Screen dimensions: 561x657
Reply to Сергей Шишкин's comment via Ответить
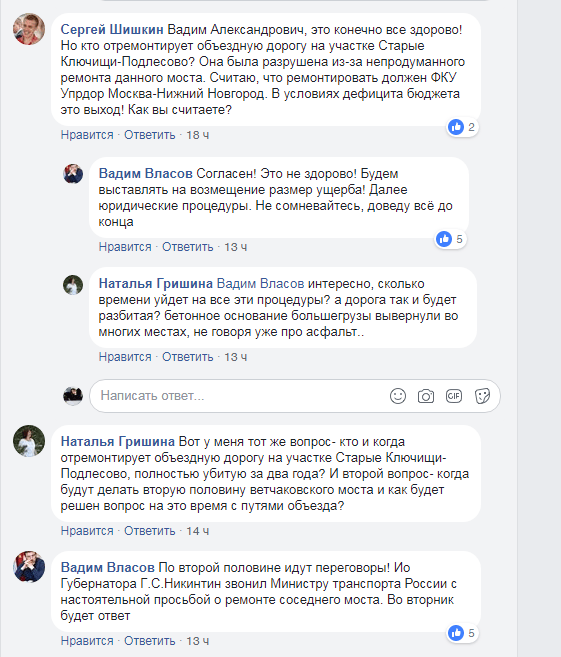pos(150,135)
